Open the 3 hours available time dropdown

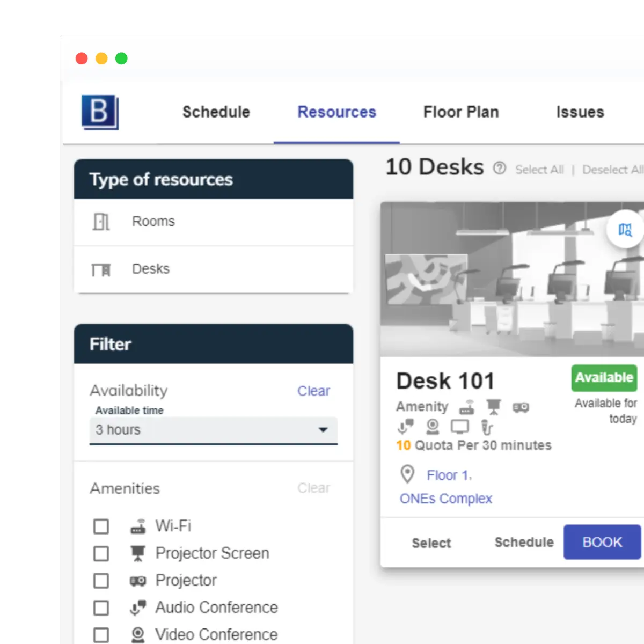(x=322, y=430)
